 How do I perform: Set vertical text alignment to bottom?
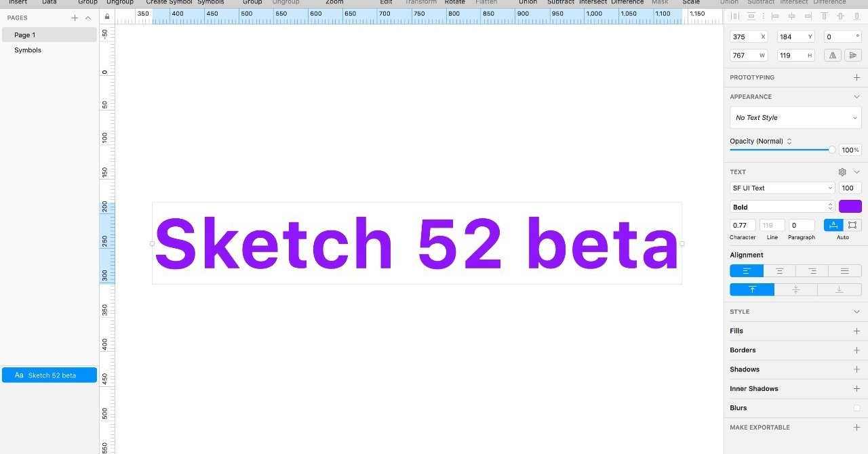840,290
